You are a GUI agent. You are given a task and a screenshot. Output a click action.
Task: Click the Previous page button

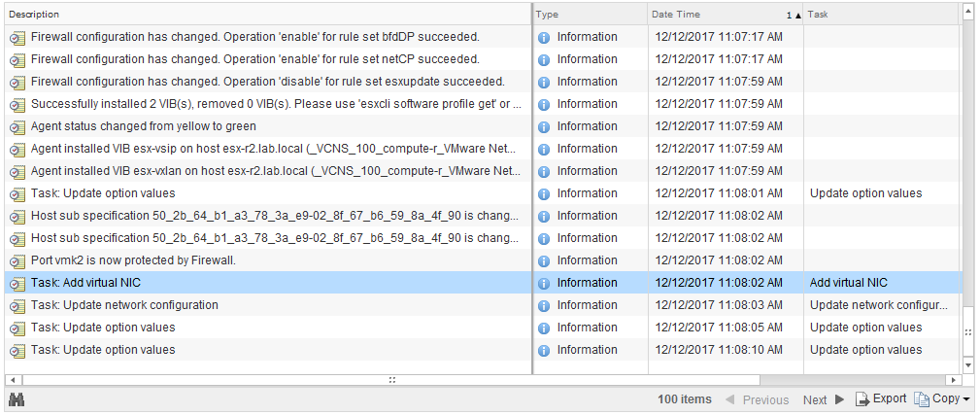[x=757, y=399]
